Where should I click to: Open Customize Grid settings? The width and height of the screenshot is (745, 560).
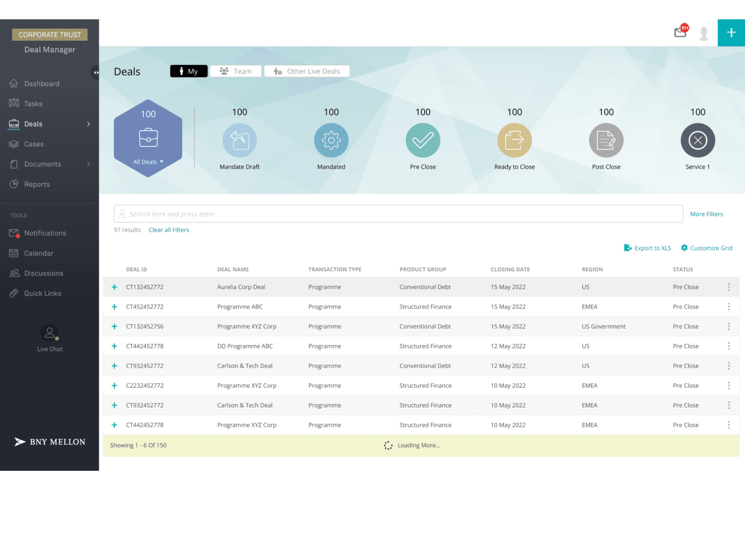coord(707,248)
